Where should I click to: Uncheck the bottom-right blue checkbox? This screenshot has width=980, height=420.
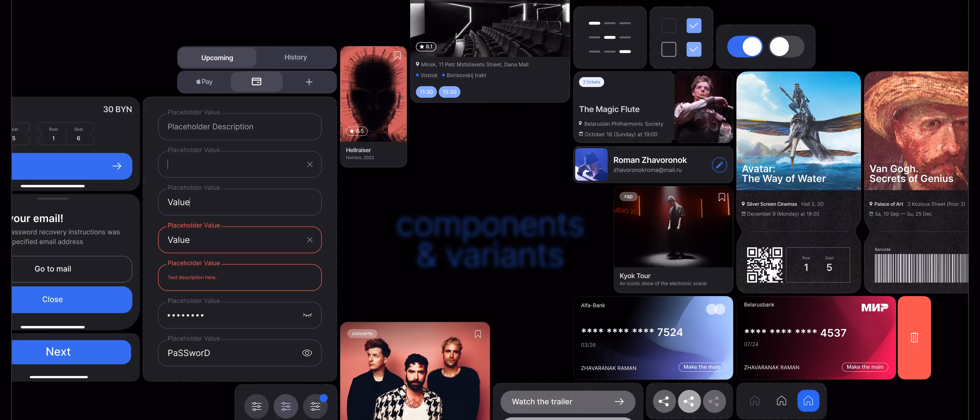(694, 50)
